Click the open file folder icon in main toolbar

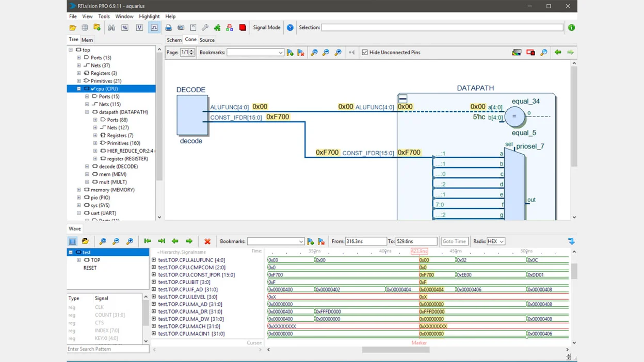pyautogui.click(x=73, y=27)
